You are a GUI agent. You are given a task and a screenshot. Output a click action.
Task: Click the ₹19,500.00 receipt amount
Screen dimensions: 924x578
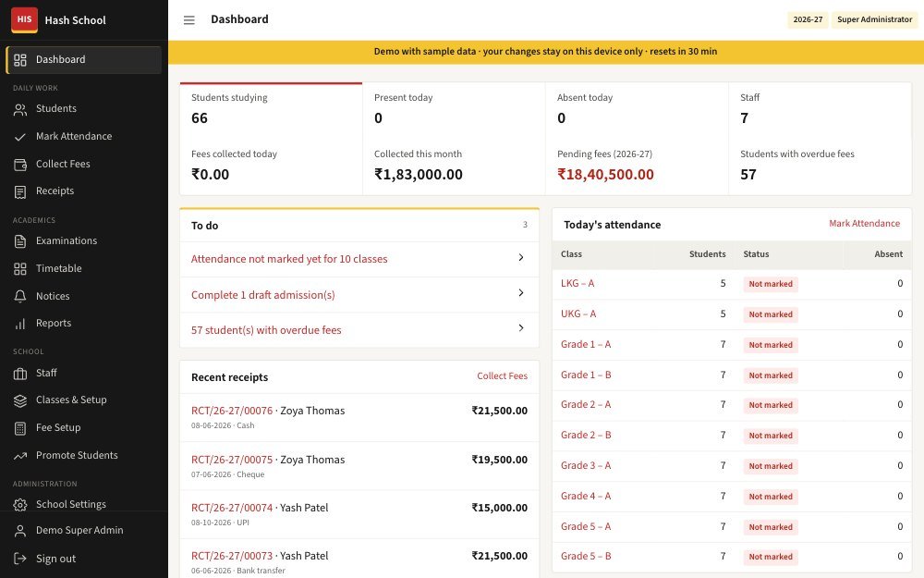(500, 460)
